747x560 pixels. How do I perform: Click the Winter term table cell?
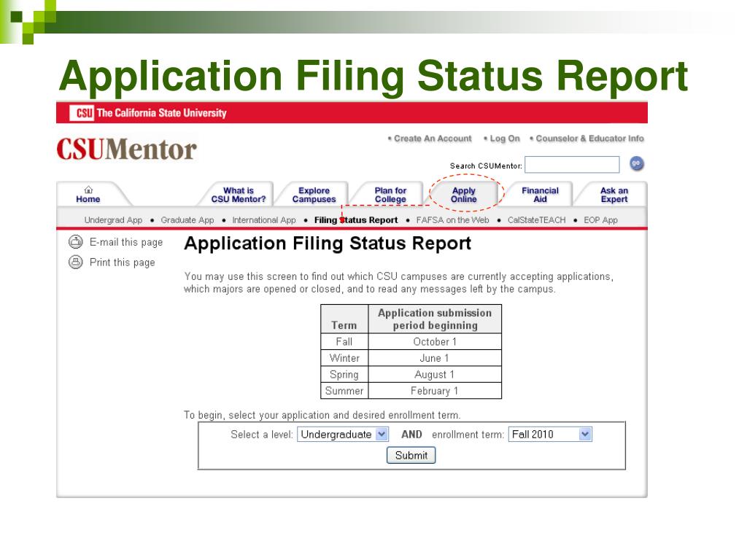coord(344,358)
